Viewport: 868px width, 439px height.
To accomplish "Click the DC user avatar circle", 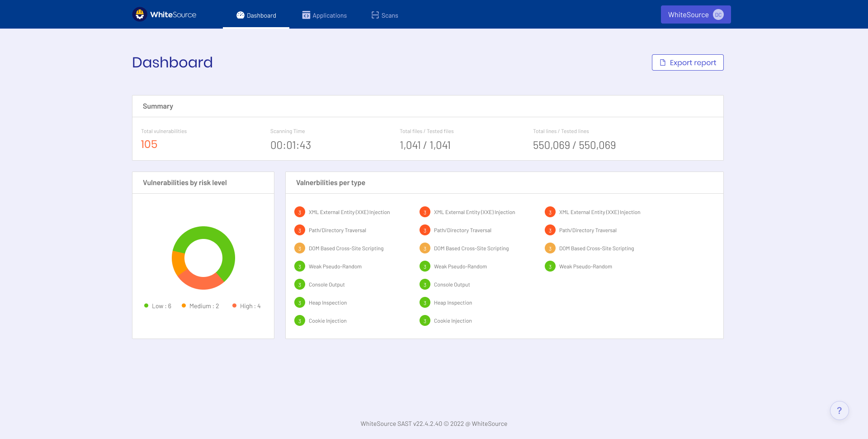I will pyautogui.click(x=718, y=14).
